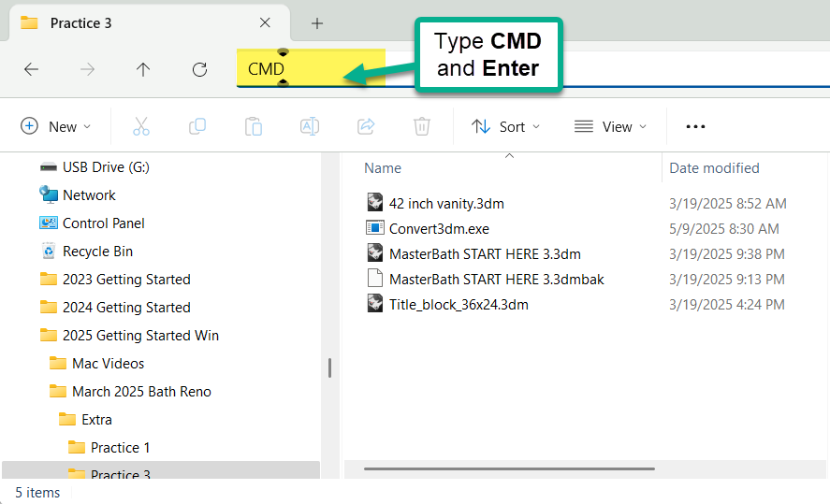Add a new tab with plus button
830x504 pixels.
point(317,23)
